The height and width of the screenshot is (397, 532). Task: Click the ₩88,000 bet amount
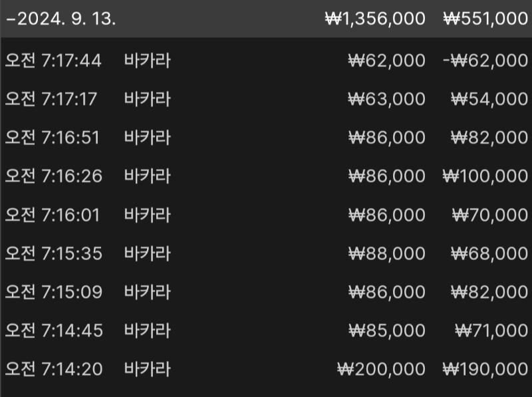tap(387, 253)
